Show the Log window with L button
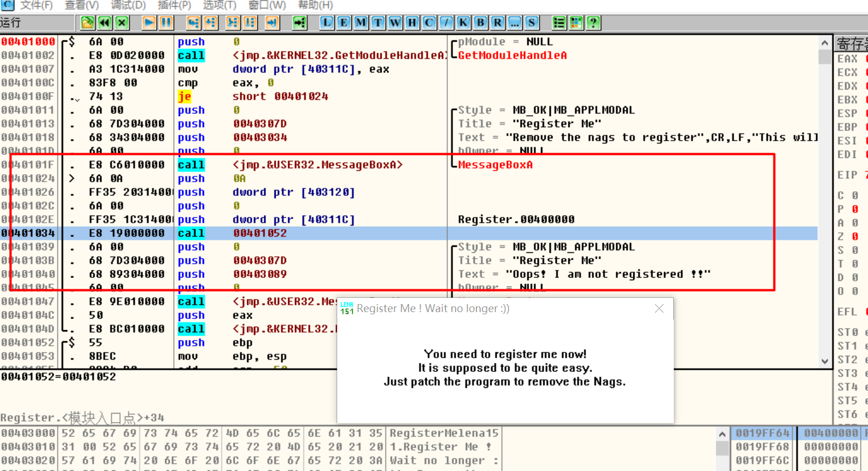 (326, 23)
